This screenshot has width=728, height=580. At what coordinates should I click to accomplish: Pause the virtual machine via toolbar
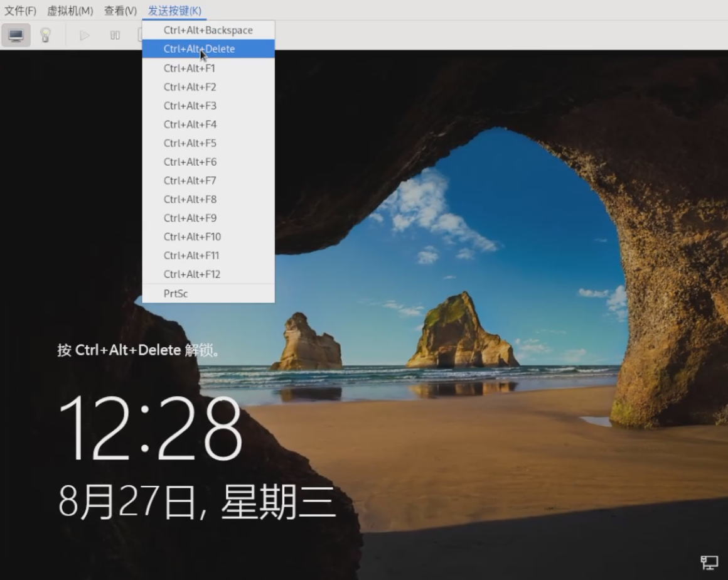[115, 35]
